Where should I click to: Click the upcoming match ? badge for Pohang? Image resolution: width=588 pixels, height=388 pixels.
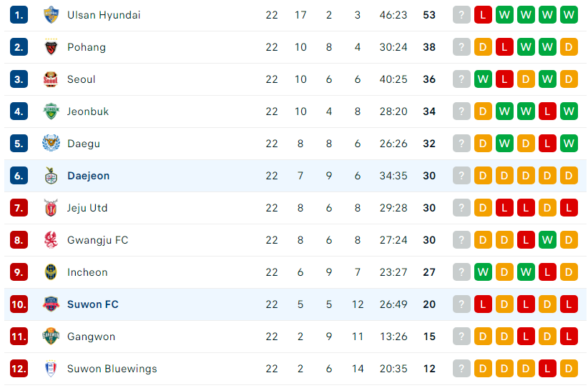pyautogui.click(x=461, y=47)
